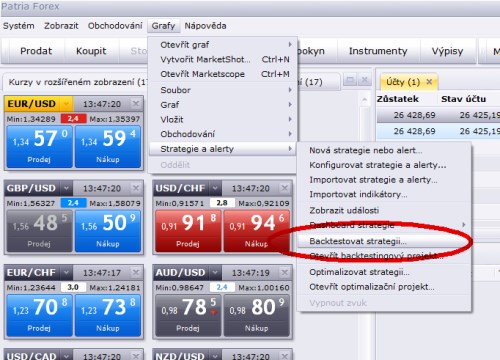Close the AUD/USD rate tile
This screenshot has width=500, height=360.
pos(285,273)
